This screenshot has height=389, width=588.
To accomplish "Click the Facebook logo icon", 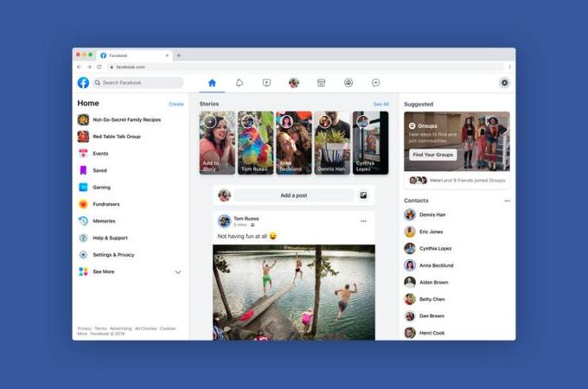I will click(83, 83).
